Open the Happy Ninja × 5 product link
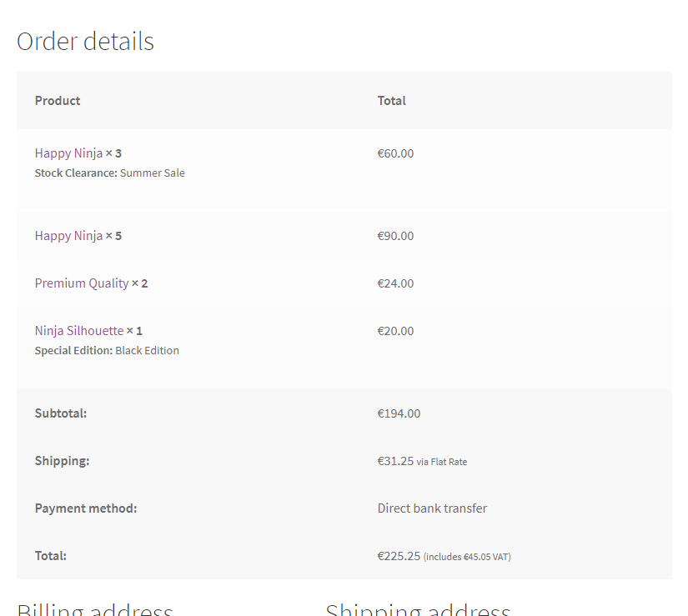The height and width of the screenshot is (616, 688). pyautogui.click(x=68, y=236)
